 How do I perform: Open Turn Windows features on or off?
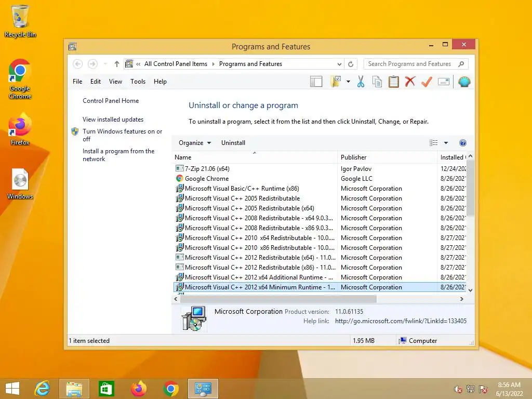[122, 135]
